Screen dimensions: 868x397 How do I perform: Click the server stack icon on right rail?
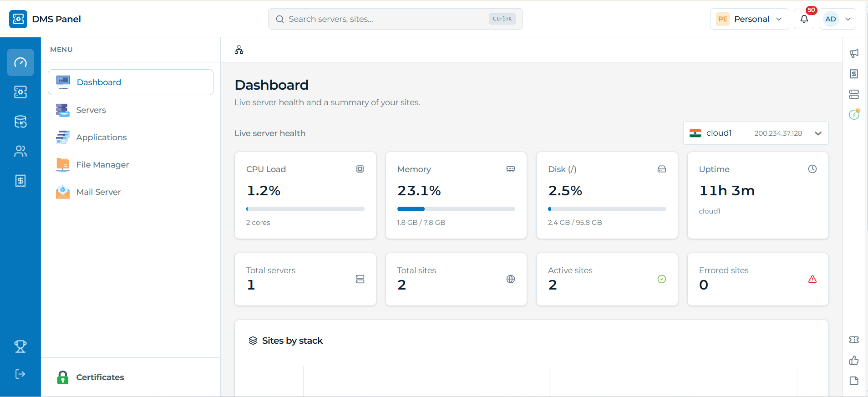tap(854, 94)
